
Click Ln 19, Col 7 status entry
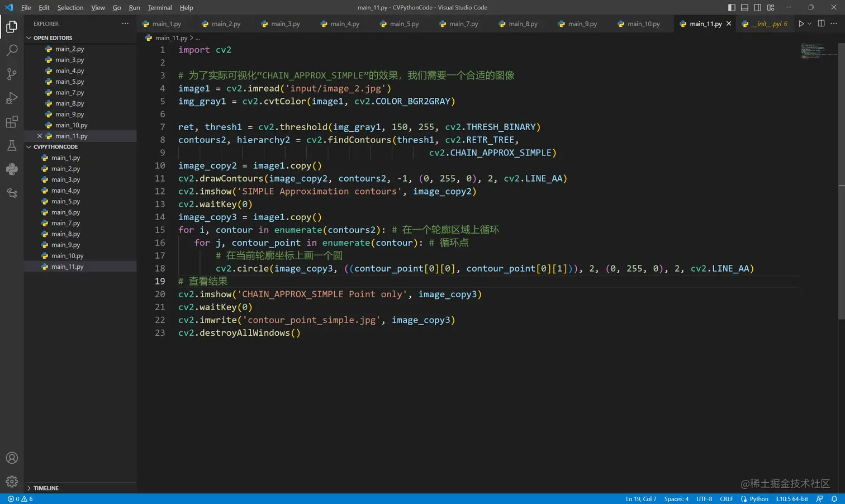point(640,499)
